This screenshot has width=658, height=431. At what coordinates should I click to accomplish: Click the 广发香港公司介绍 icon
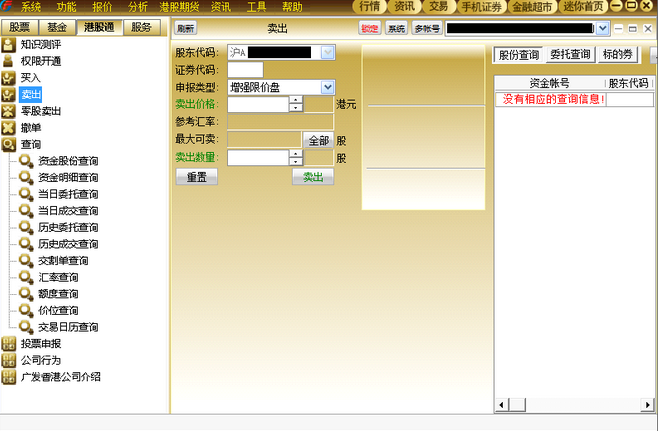8,377
